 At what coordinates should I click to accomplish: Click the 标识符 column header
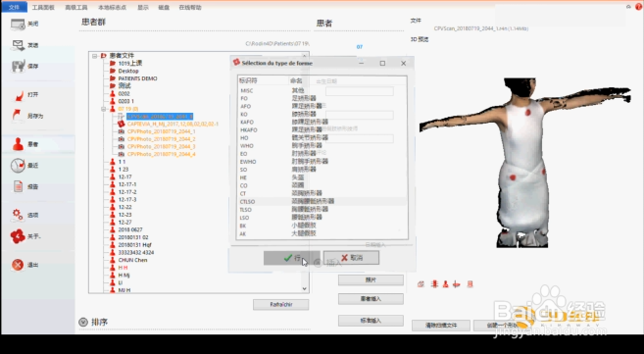(x=248, y=80)
